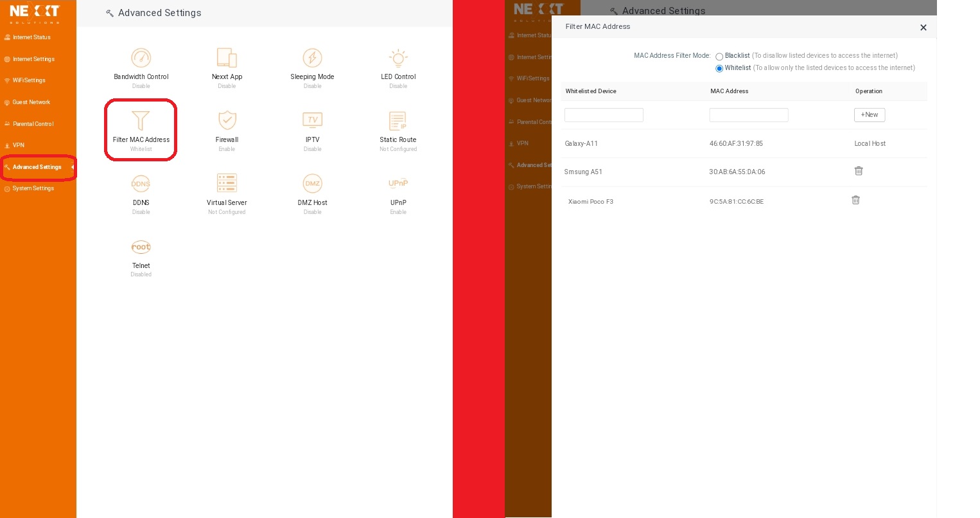This screenshot has height=518, width=980.
Task: Delete the Smsung A51 whitelist entry
Action: click(x=859, y=171)
